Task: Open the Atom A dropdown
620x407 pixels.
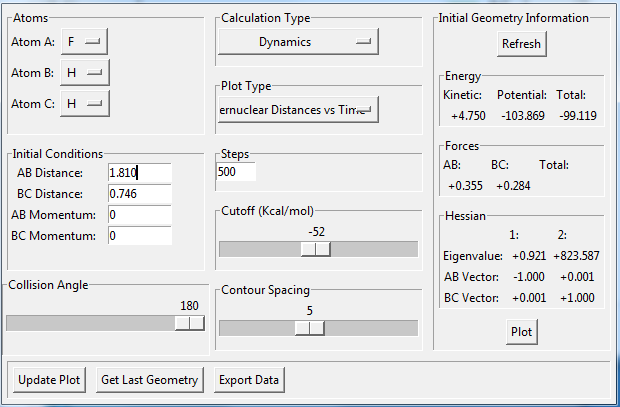Action: pos(84,41)
